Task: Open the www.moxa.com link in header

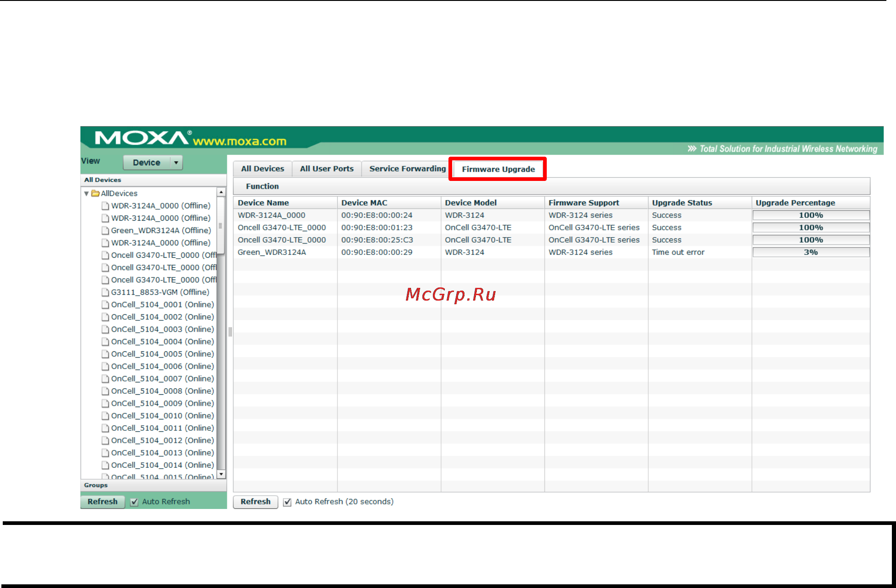Action: click(x=240, y=141)
